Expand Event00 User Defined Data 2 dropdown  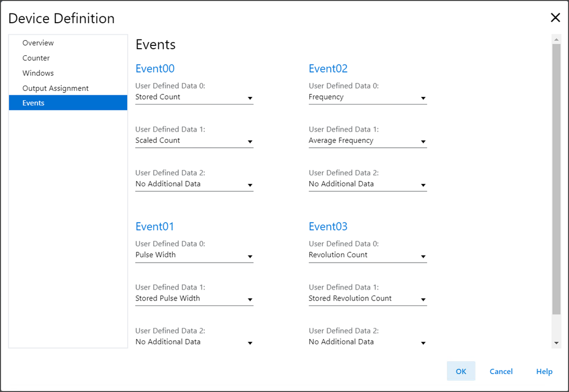[194, 184]
